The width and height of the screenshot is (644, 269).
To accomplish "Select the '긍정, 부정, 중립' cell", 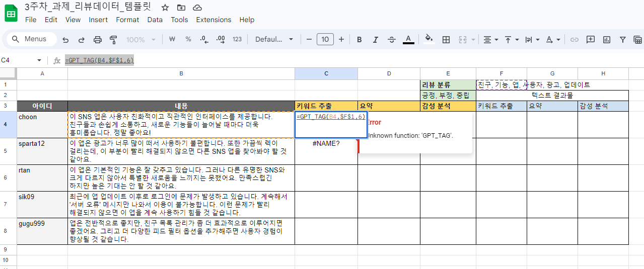I will [448, 95].
